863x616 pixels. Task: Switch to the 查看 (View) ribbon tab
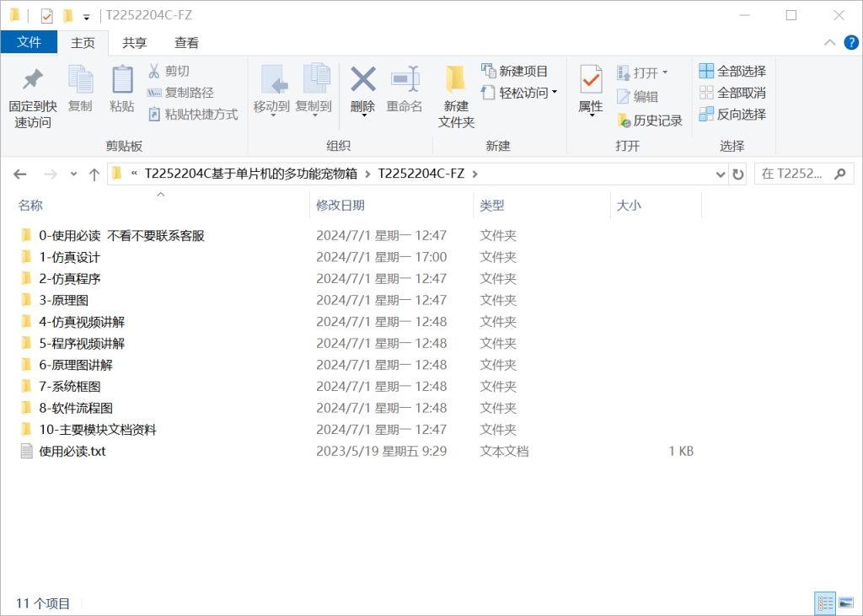pos(186,42)
